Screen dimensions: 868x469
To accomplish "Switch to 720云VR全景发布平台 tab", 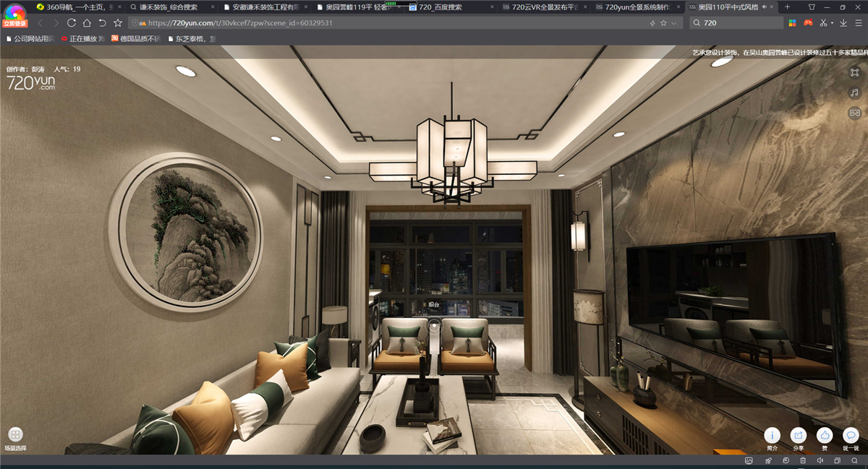I will (542, 7).
